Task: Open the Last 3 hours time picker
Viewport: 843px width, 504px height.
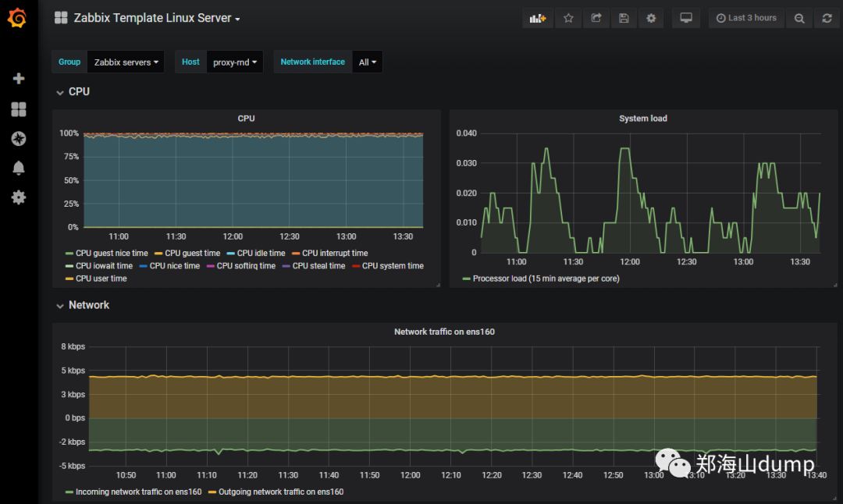Action: click(x=746, y=18)
